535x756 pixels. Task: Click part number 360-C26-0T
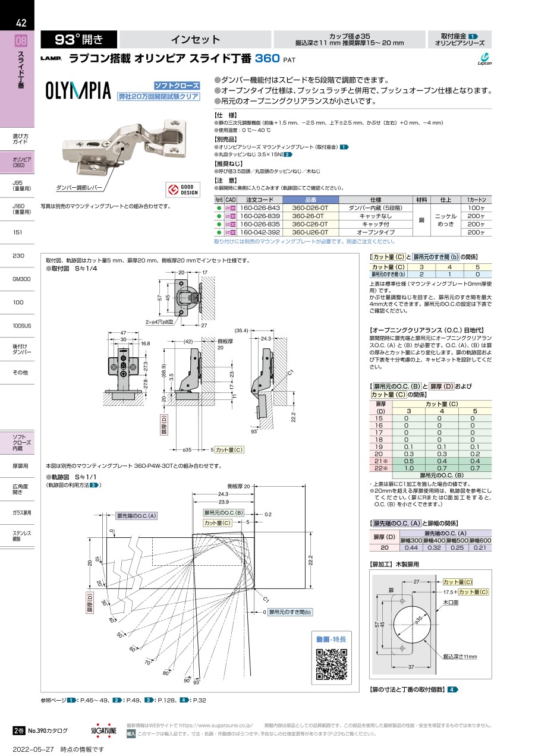310,224
